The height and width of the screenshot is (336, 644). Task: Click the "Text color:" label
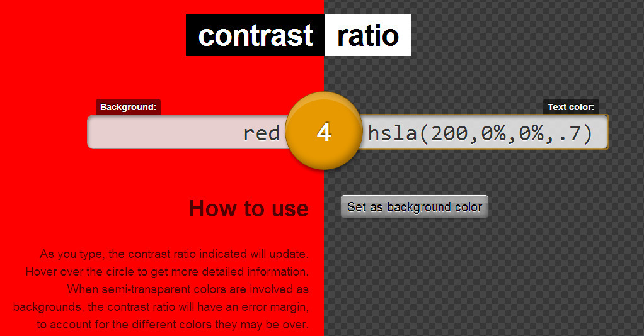[571, 107]
